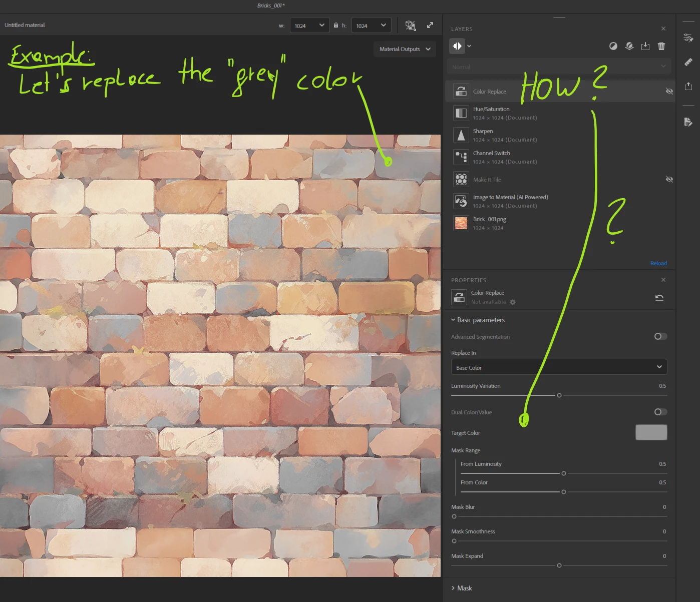This screenshot has height=602, width=700.
Task: Show the hidden Color Replace layer
Action: pyautogui.click(x=669, y=91)
